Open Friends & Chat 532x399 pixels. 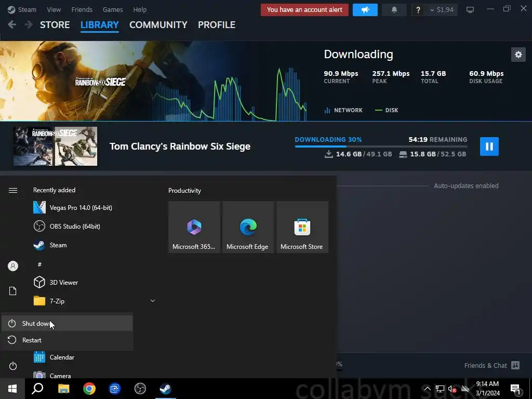coord(486,365)
